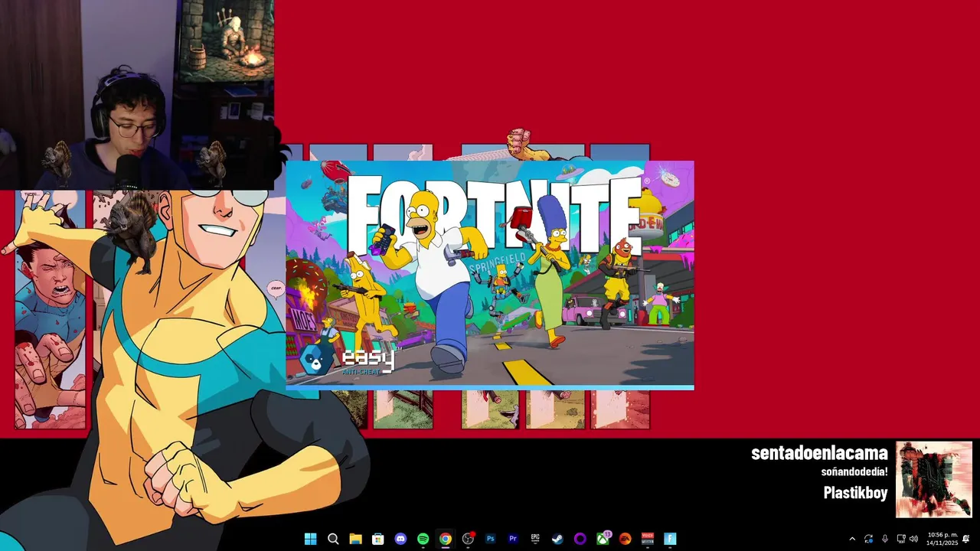Open the Windows Start menu
The image size is (980, 551).
point(310,539)
